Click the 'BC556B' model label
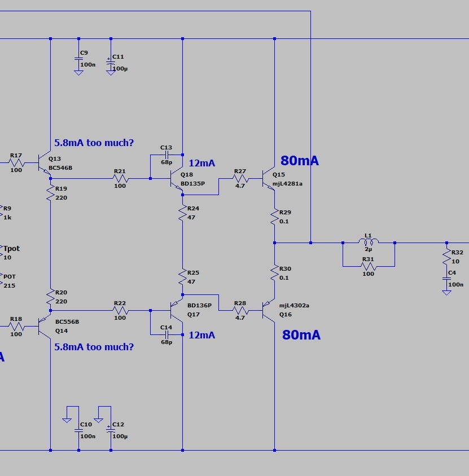The image size is (469, 476). pyautogui.click(x=67, y=322)
